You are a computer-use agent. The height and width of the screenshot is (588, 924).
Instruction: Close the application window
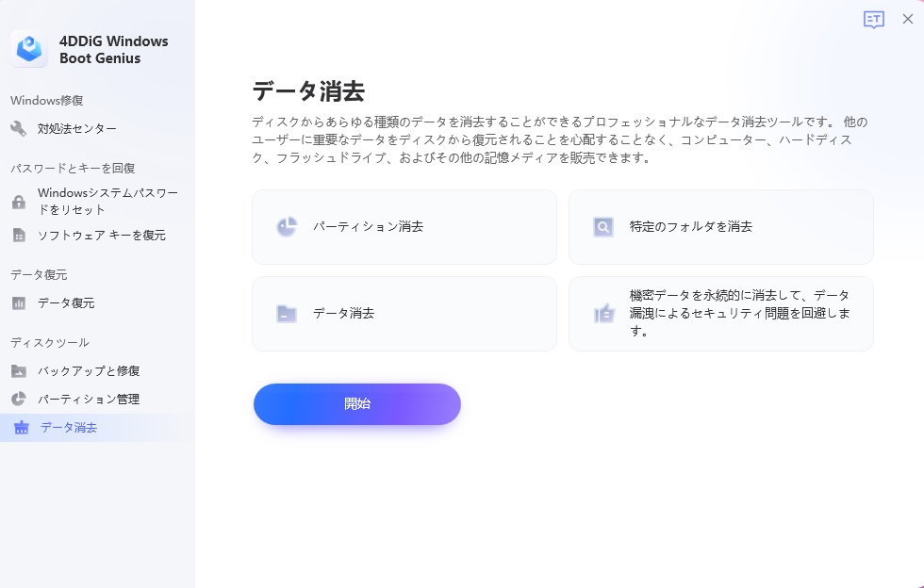tap(907, 20)
